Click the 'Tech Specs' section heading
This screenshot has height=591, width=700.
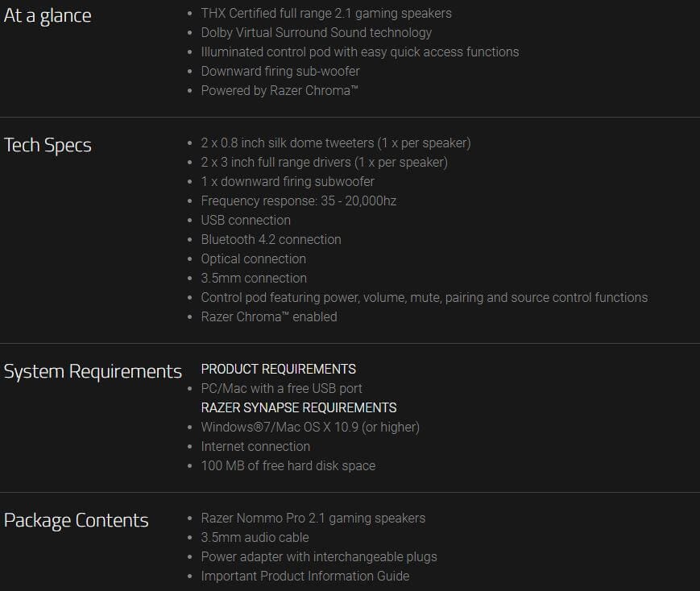[48, 146]
